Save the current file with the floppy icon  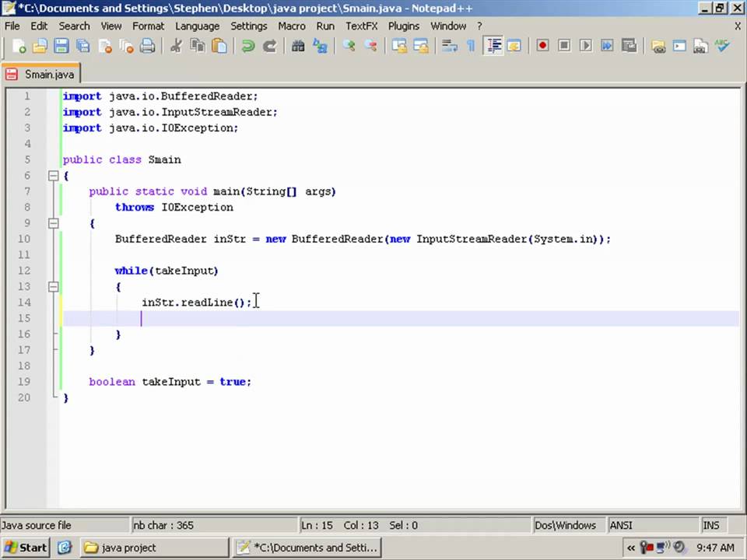[x=61, y=46]
